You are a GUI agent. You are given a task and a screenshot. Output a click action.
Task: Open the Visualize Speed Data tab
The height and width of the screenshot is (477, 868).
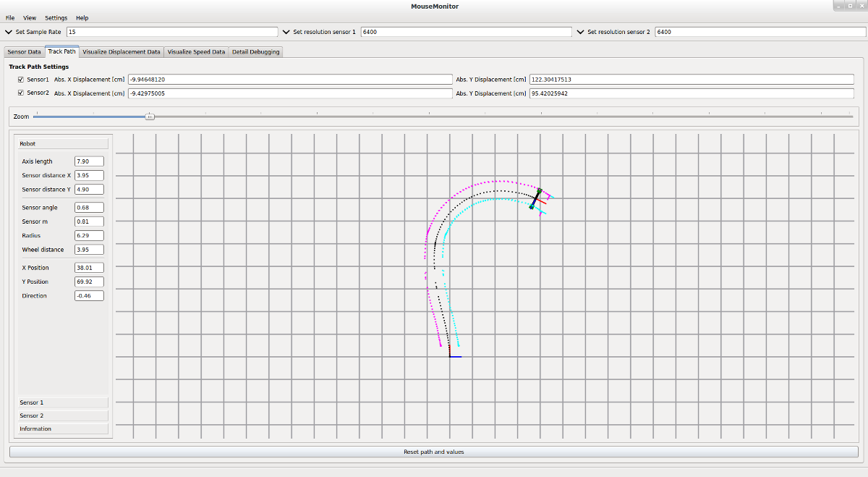tap(196, 52)
